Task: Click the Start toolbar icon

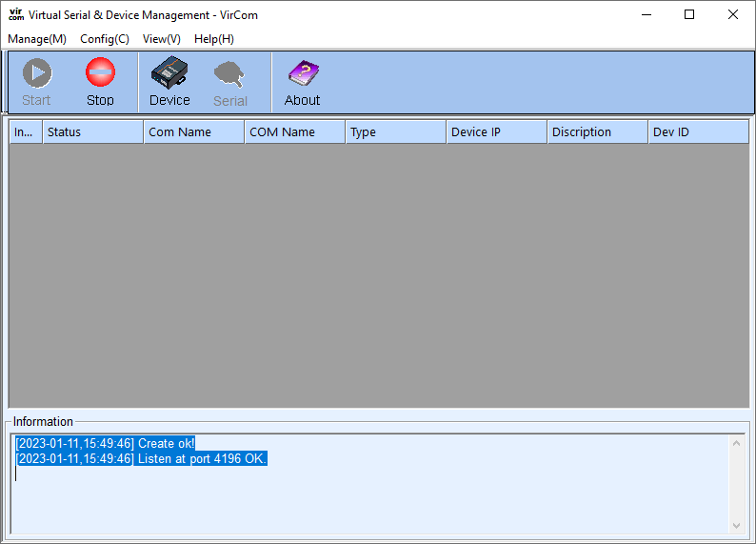Action: coord(36,82)
